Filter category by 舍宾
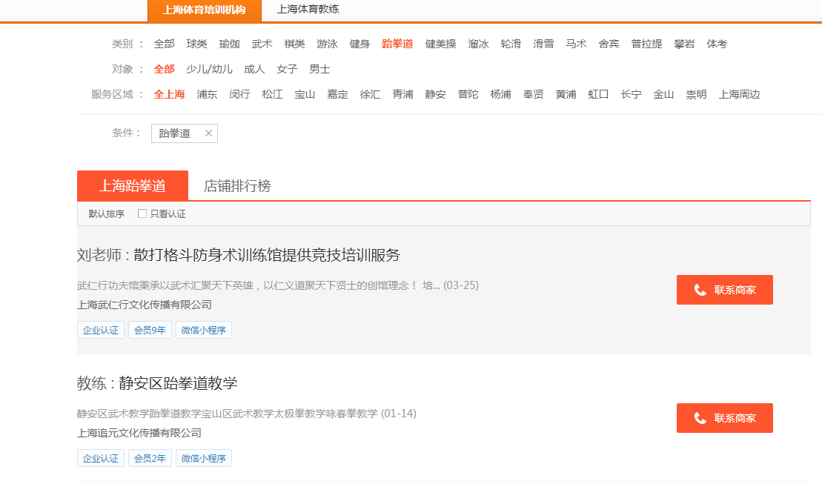 click(x=609, y=44)
